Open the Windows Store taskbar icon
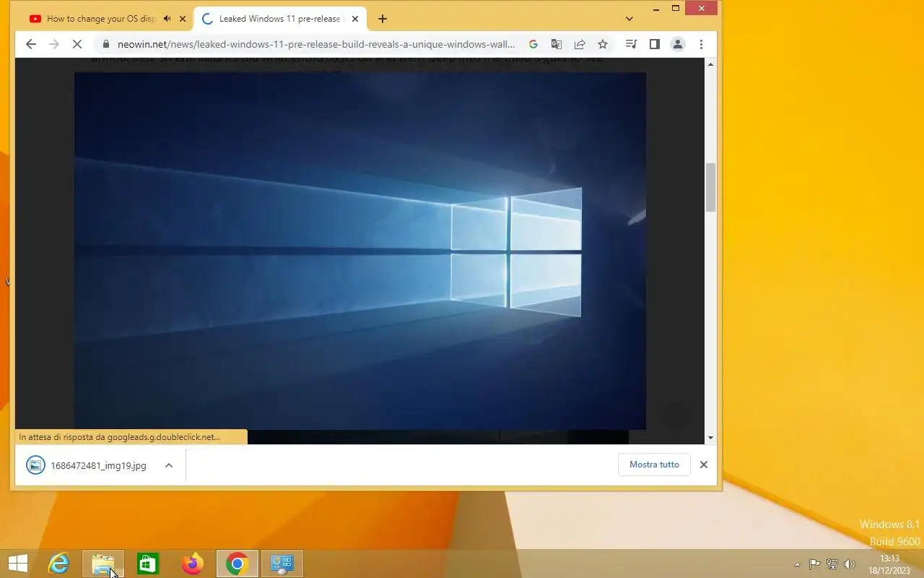Screen dimensions: 924x578 tap(148, 564)
